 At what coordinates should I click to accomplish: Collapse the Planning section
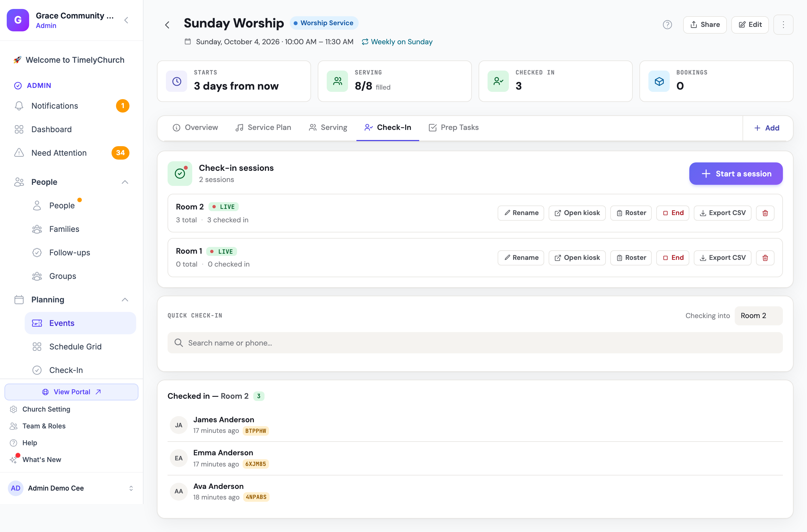pos(125,300)
